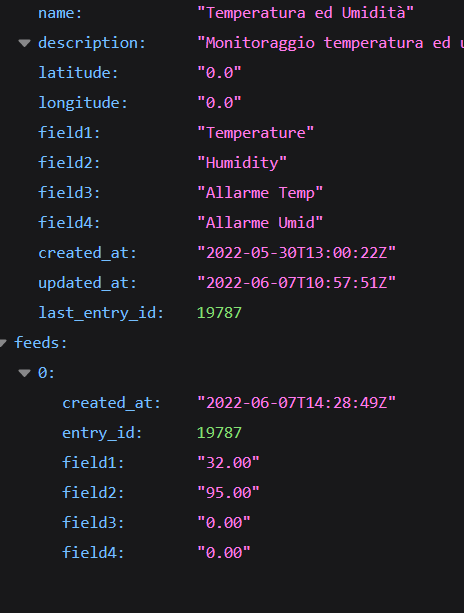Click the "Humidity" field2 value
Image resolution: width=464 pixels, height=613 pixels.
click(242, 163)
